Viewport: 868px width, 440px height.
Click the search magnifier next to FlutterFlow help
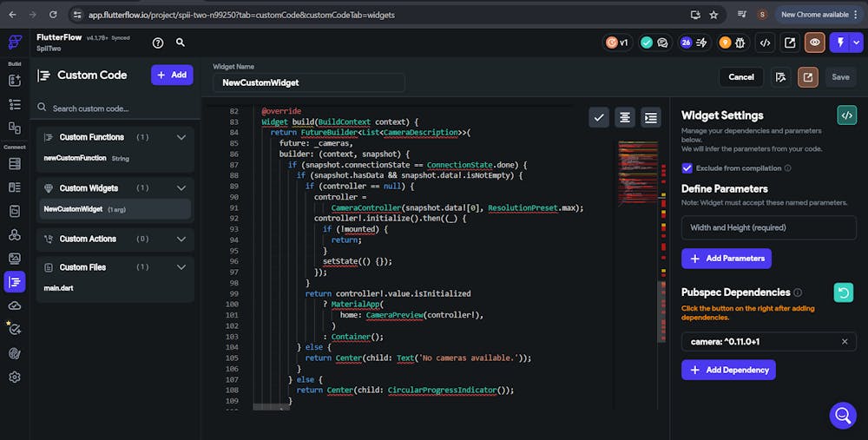click(181, 43)
